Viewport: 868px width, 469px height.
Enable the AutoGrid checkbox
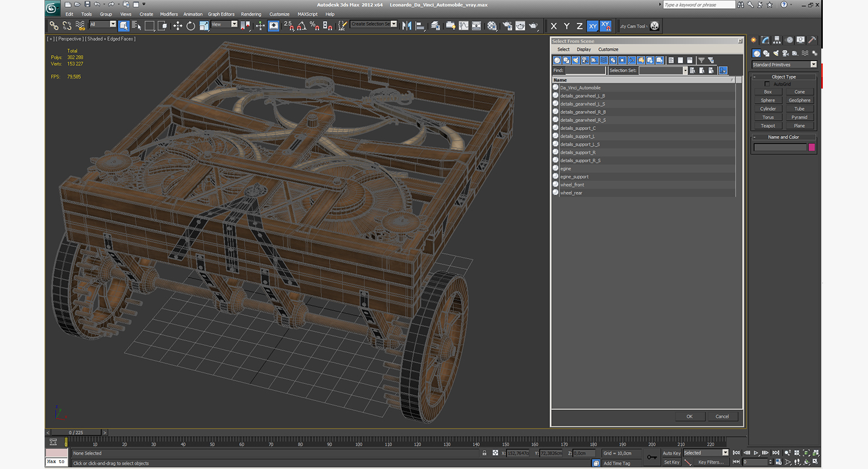(x=767, y=84)
